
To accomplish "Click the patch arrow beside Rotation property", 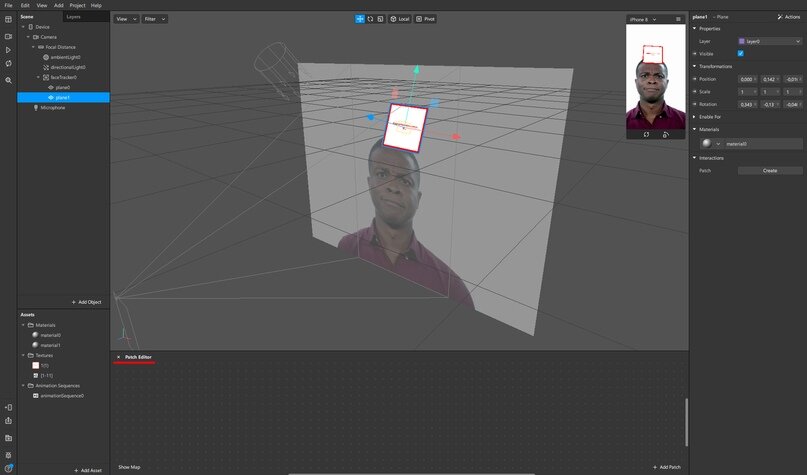I will click(x=694, y=104).
